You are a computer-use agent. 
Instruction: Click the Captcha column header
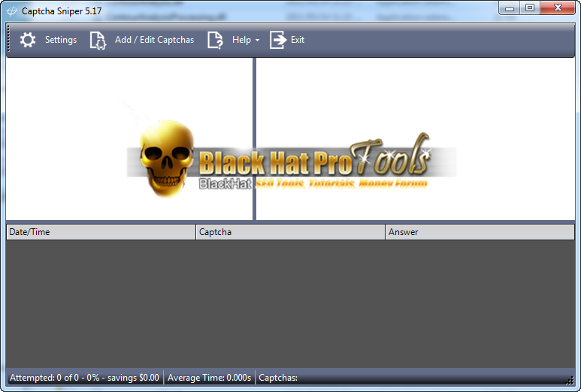pos(290,232)
